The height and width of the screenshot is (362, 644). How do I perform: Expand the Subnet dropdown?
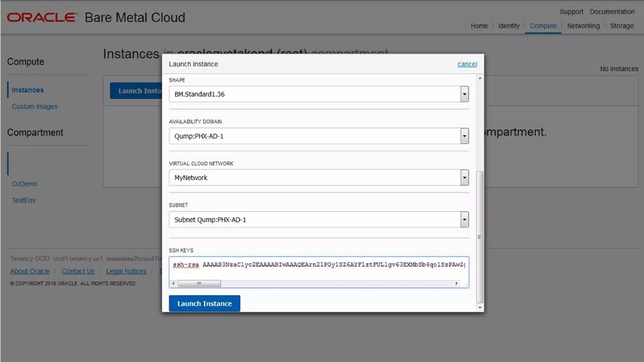click(x=464, y=220)
